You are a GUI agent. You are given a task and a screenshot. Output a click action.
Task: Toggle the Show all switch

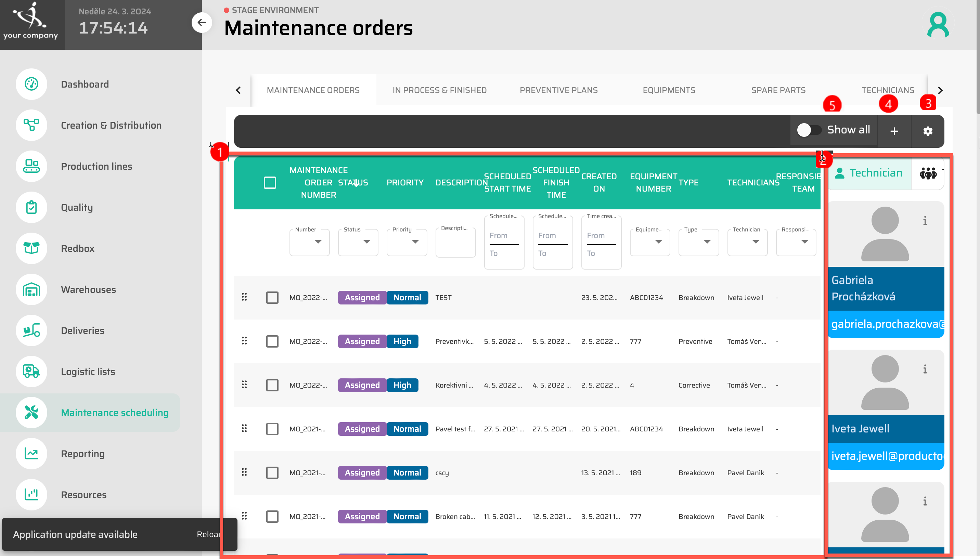tap(809, 130)
